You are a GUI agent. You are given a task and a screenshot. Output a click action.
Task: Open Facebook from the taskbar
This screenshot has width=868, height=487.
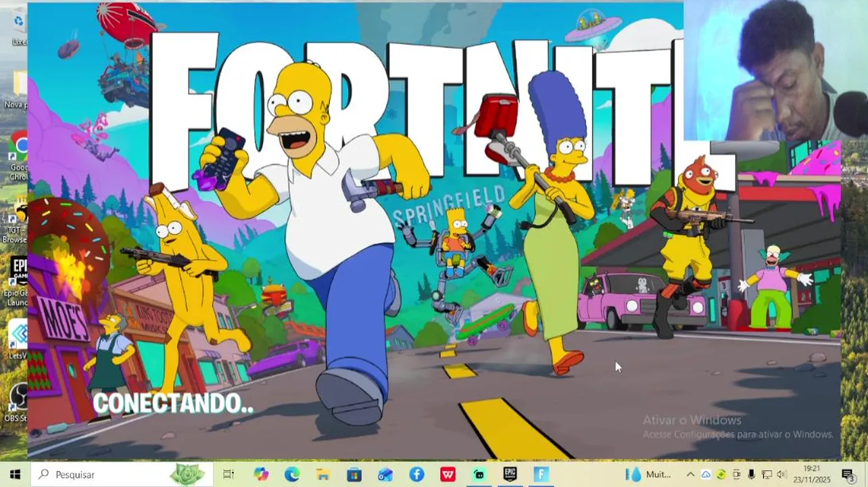[416, 475]
